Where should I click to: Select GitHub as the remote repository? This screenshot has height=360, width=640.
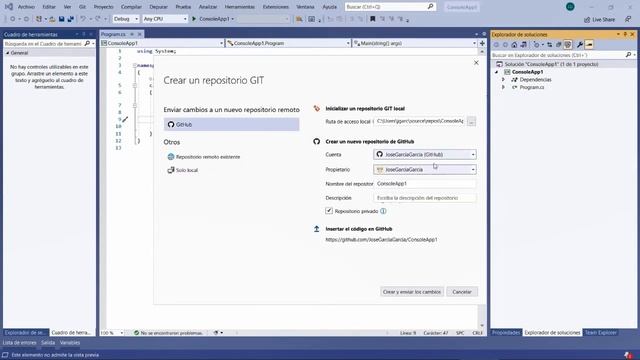(231, 124)
